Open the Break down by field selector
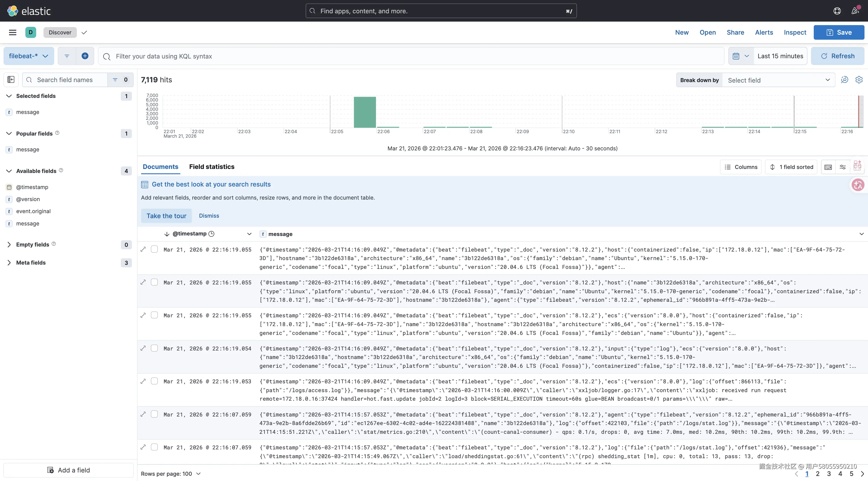 coord(778,80)
